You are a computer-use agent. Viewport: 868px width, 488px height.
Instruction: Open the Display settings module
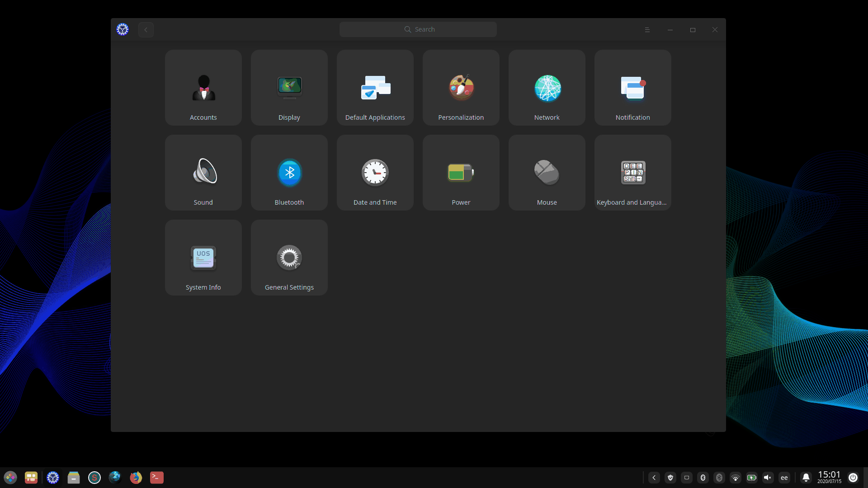[289, 88]
